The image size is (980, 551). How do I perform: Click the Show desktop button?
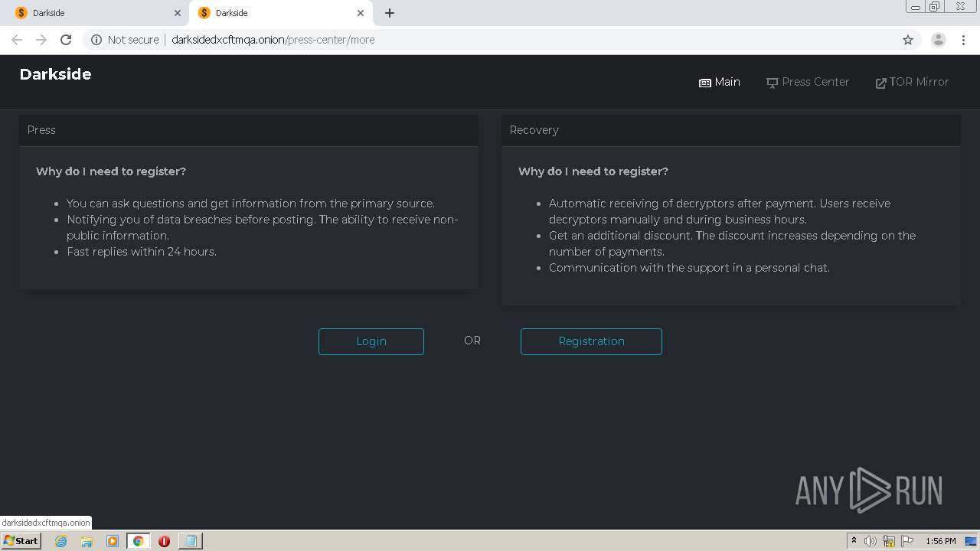972,541
